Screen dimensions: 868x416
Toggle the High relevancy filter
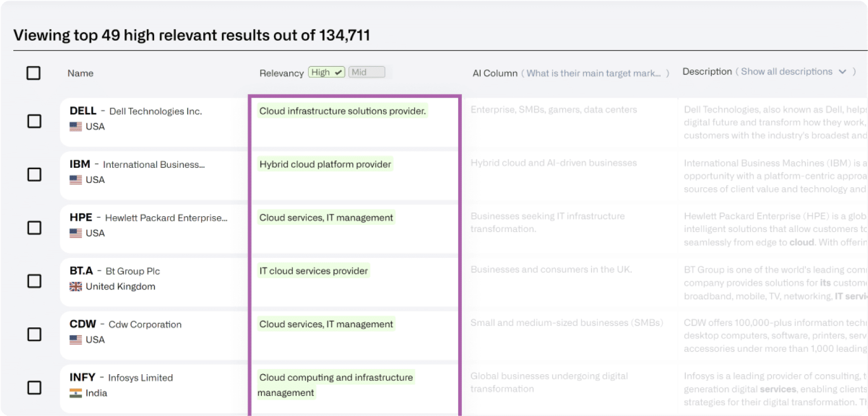327,72
